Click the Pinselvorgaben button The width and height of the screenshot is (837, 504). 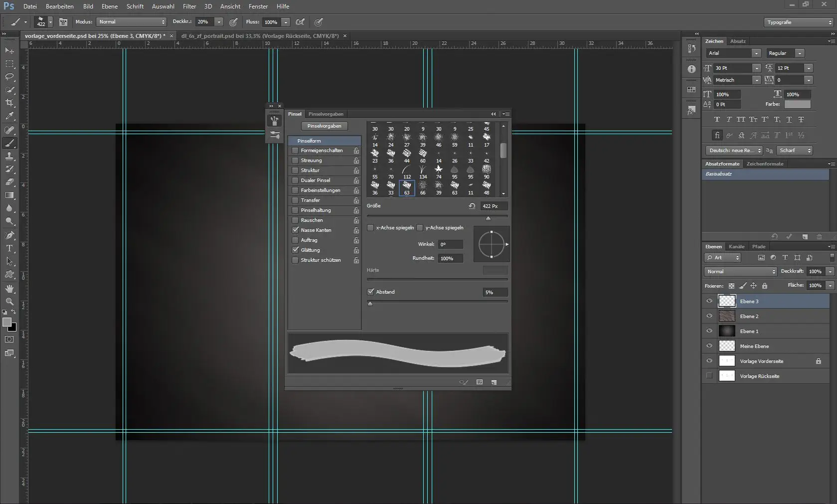tap(324, 126)
